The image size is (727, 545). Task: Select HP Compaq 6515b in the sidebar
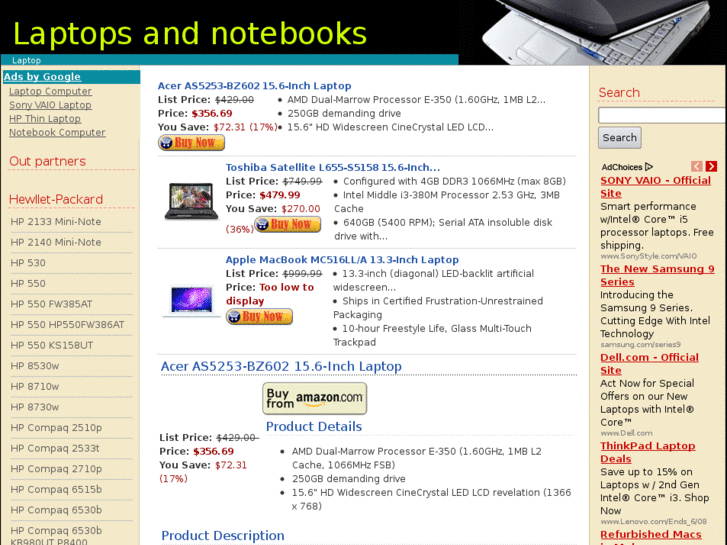coord(56,490)
